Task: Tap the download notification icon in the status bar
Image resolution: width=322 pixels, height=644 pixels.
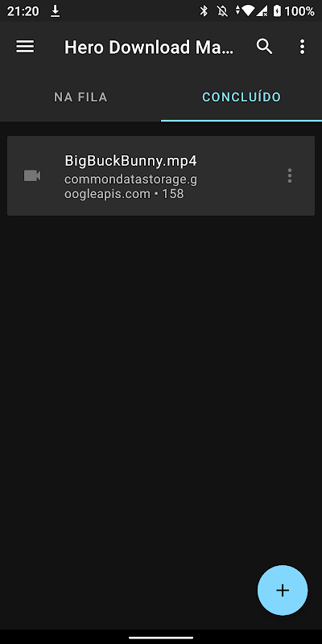Action: pyautogui.click(x=55, y=11)
